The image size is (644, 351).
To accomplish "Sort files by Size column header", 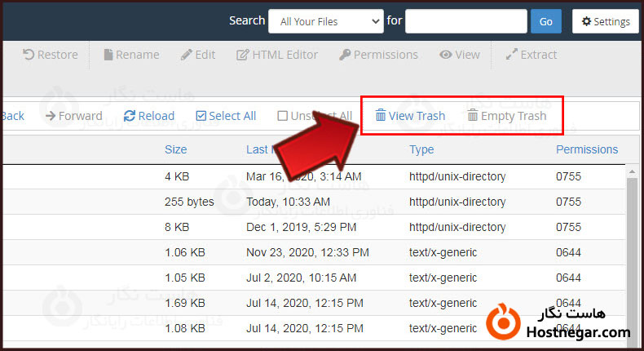I will pyautogui.click(x=175, y=149).
